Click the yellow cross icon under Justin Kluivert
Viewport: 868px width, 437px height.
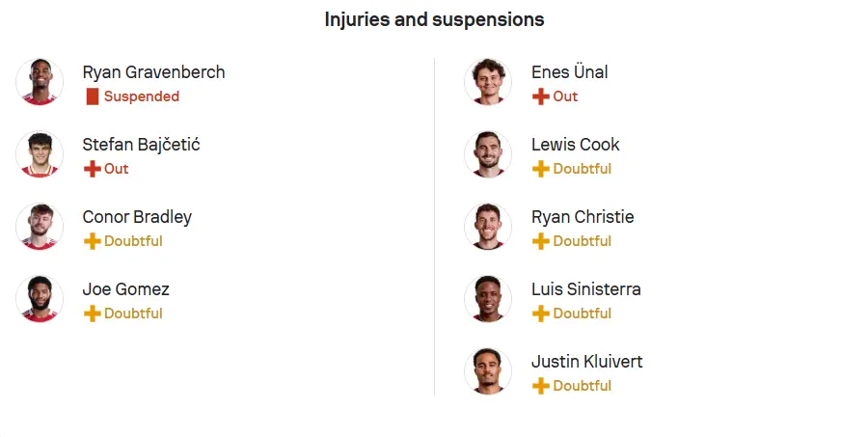click(541, 386)
